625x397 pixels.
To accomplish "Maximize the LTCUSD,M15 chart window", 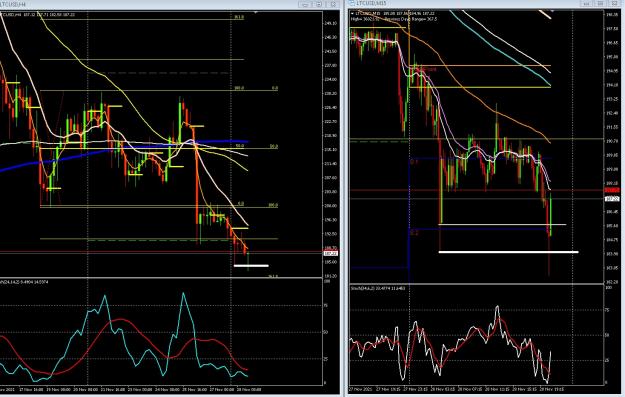I will click(x=600, y=4).
